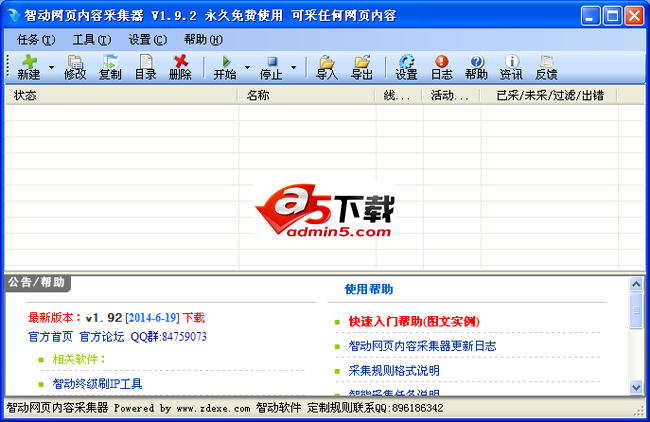Screen dimensions: 650x422
Task: Open the 官方论坛 link
Action: [102, 337]
